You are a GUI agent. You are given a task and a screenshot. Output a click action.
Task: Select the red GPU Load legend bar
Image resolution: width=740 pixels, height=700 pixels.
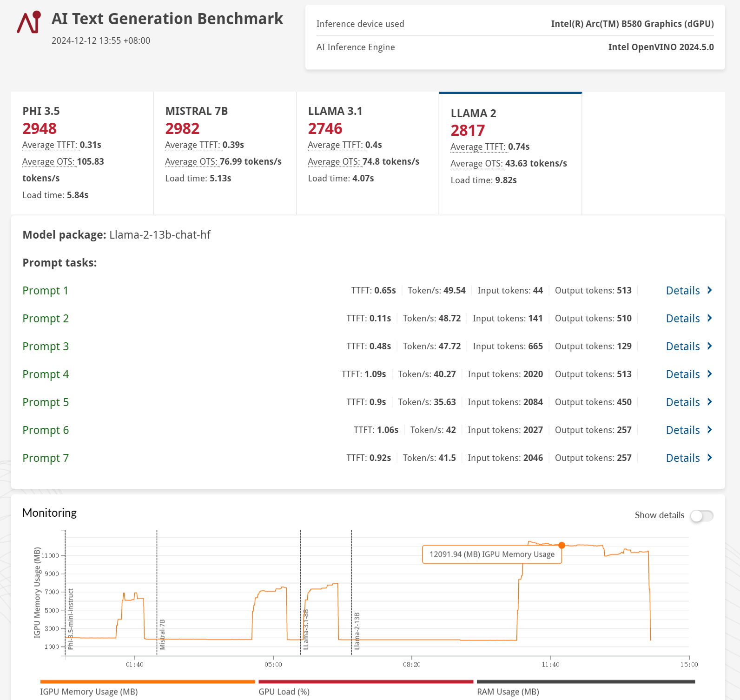click(366, 682)
